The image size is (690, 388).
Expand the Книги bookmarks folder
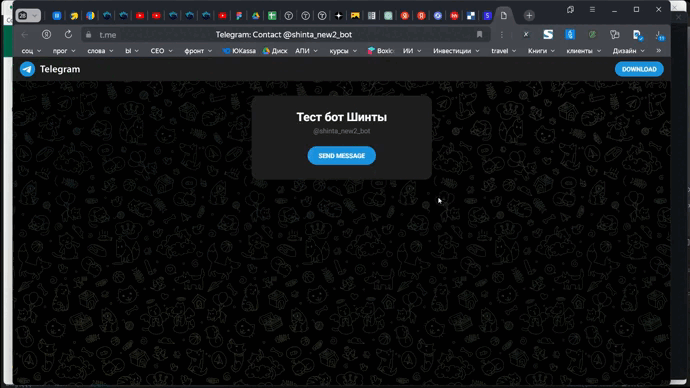tap(541, 51)
